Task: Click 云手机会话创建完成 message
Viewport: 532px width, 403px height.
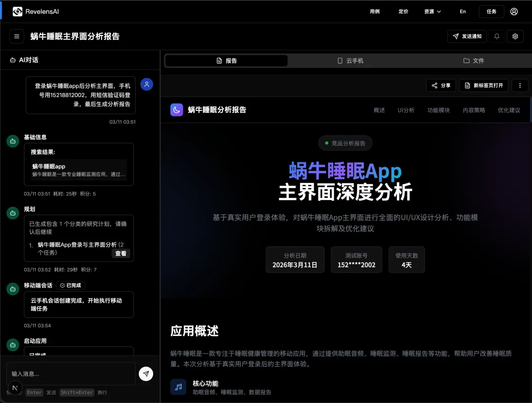Action: click(x=79, y=304)
